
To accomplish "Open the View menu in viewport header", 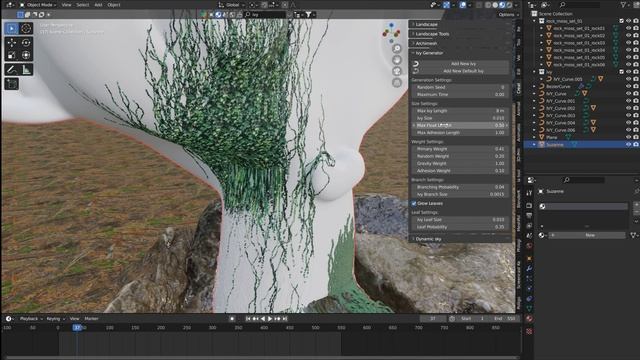I will coord(66,5).
